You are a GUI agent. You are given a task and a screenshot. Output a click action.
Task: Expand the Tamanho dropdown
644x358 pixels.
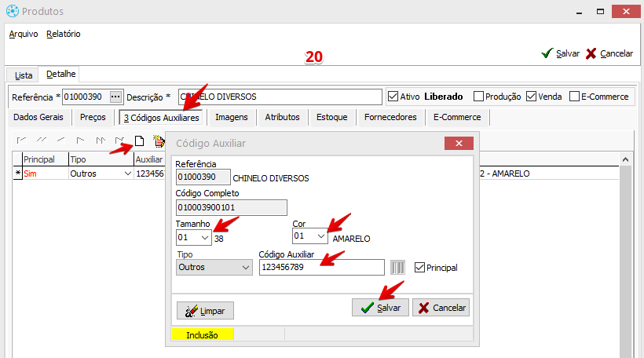coord(204,237)
